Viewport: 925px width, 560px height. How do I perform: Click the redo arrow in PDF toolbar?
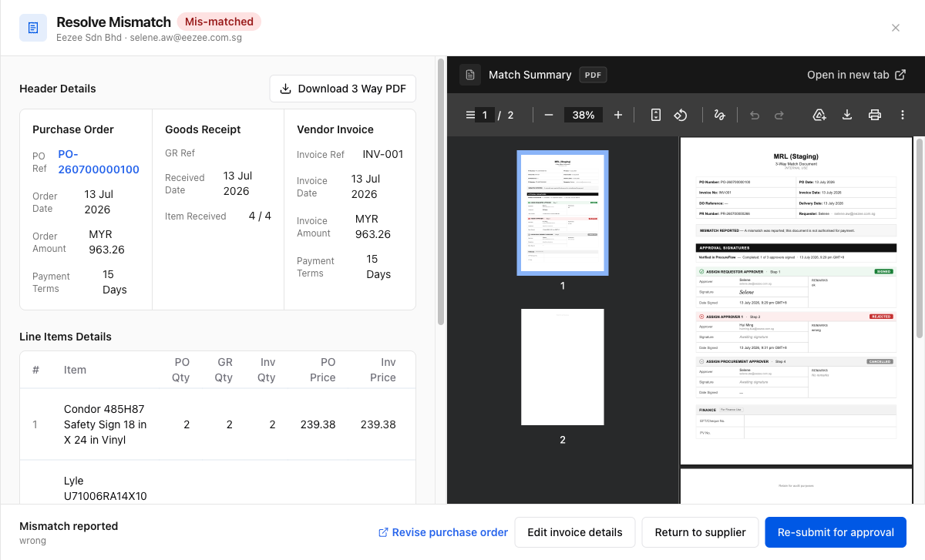coord(779,115)
